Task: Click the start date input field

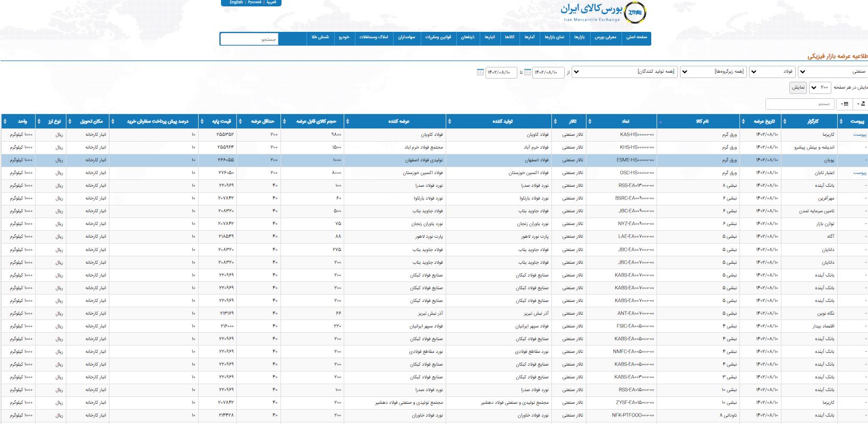Action: [x=548, y=72]
